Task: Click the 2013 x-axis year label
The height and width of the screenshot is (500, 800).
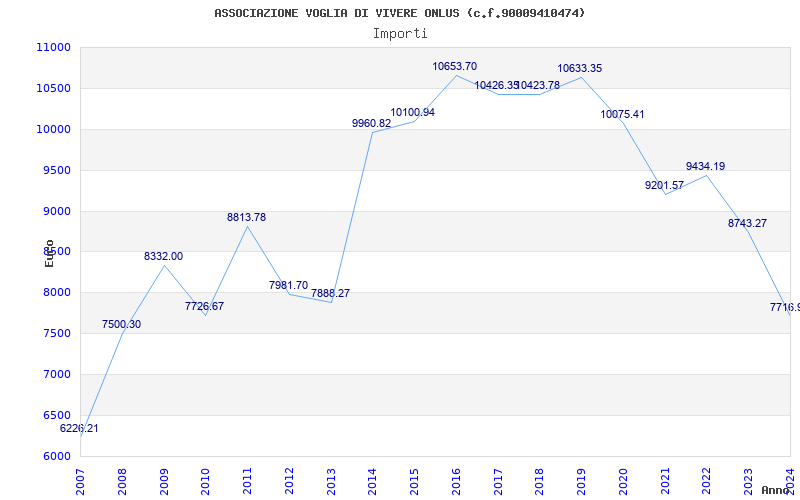Action: [x=331, y=482]
